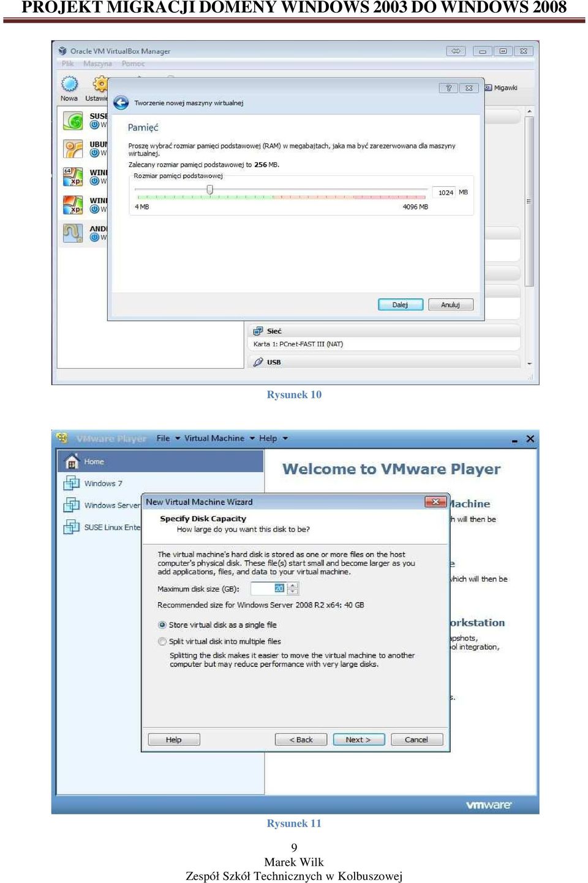Decrease the maximum disk size with down arrow

293,592
